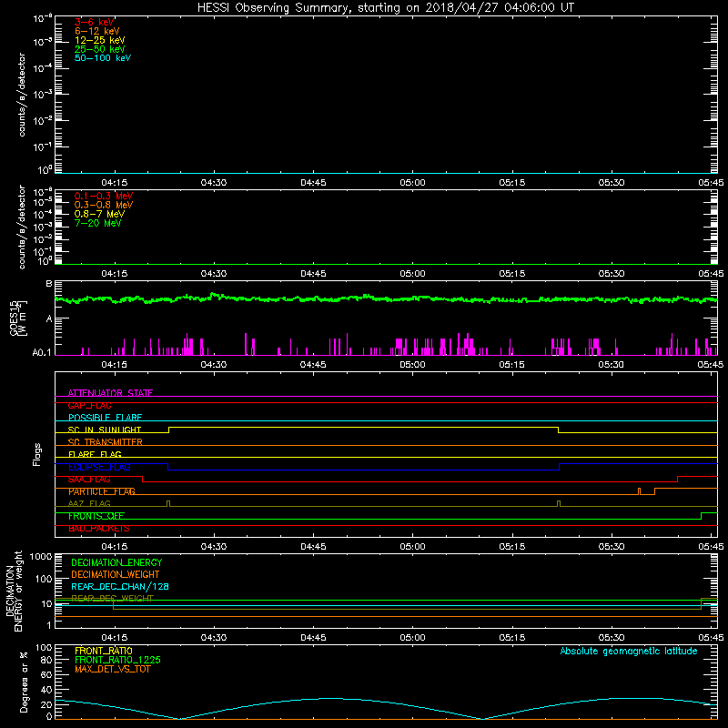Pick the GAP_FLAG label

click(89, 405)
